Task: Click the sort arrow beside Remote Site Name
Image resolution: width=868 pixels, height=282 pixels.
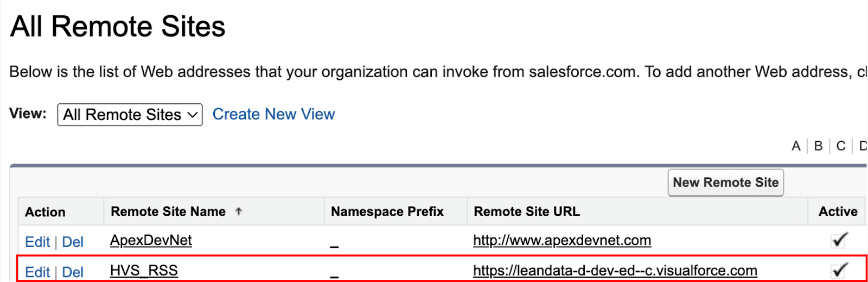Action: tap(239, 211)
